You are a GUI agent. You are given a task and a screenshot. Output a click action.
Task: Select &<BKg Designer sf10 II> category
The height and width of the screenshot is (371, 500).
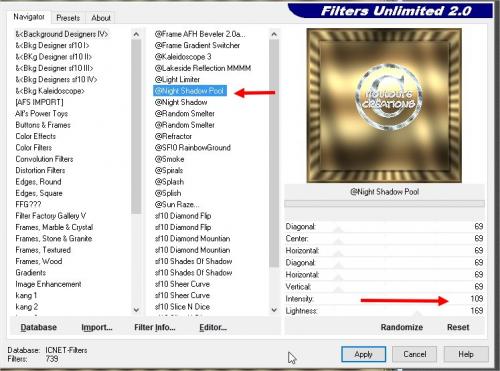coord(53,57)
